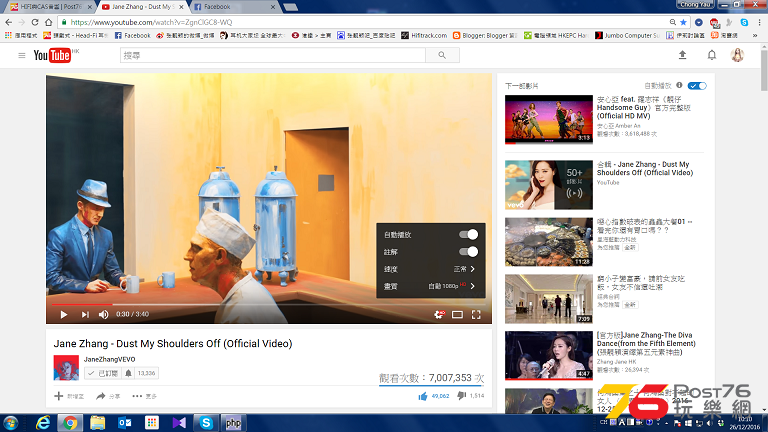Screen dimensions: 768x432
Task: Close the player settings gear
Action: [x=439, y=314]
